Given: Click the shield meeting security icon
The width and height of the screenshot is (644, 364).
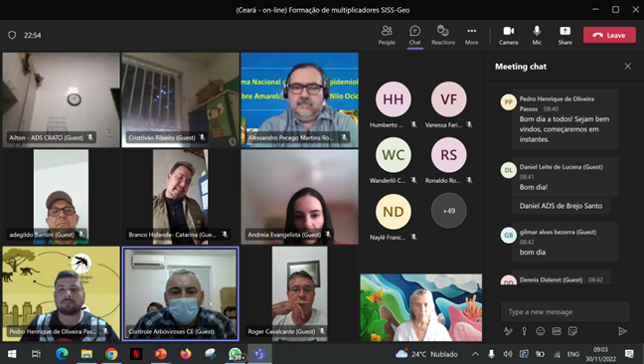Looking at the screenshot, I should (12, 35).
